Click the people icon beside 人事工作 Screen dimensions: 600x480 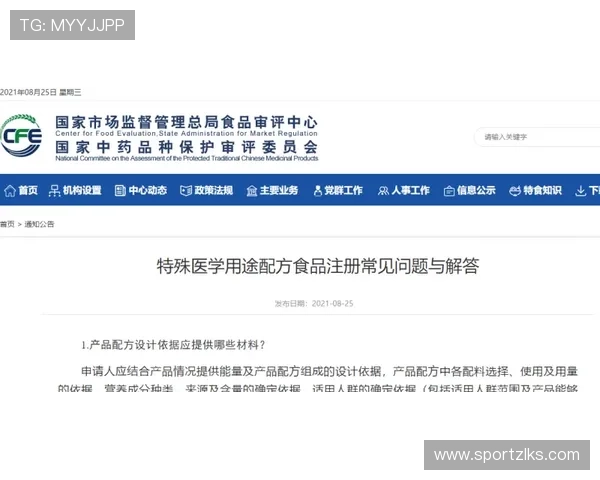click(x=383, y=191)
